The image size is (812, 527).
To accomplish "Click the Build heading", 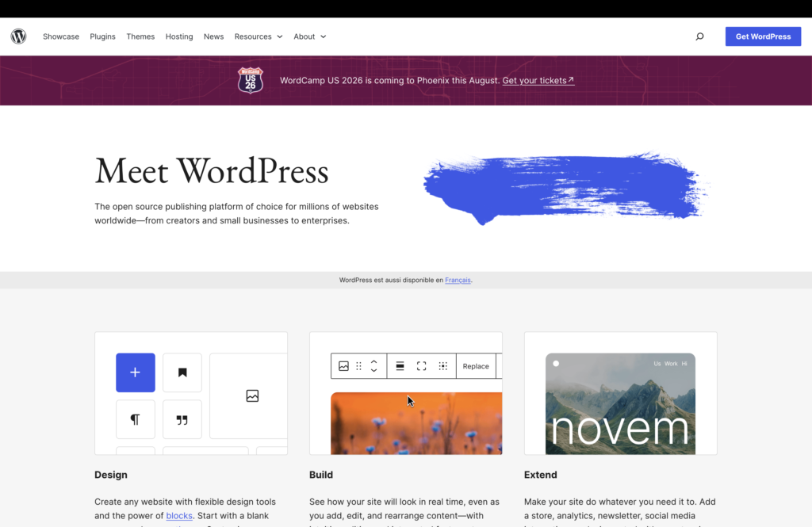I will click(x=321, y=475).
